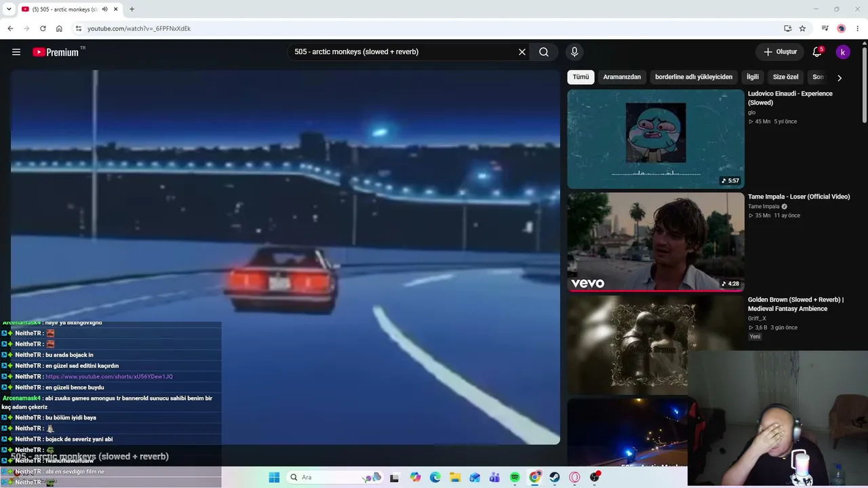Open the Ludovico Einaudi Experience thumbnail

pos(656,139)
